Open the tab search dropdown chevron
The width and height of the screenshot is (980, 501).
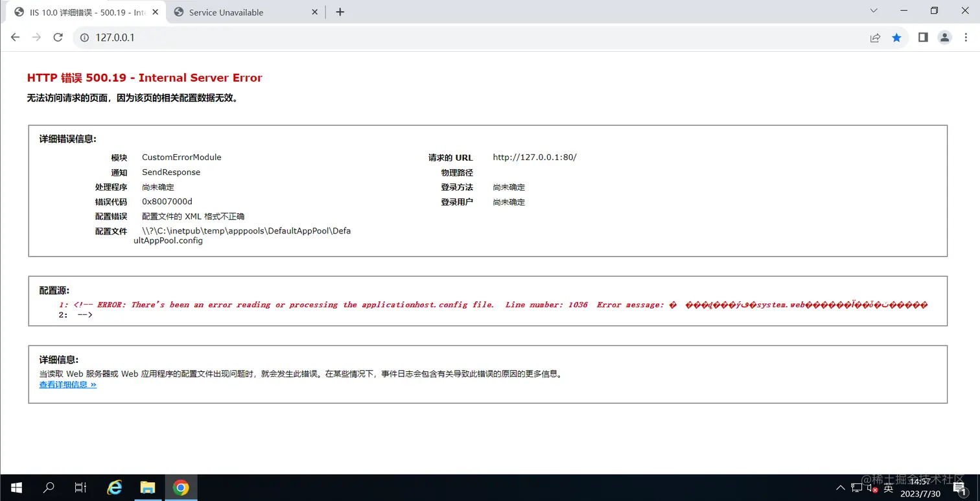873,10
